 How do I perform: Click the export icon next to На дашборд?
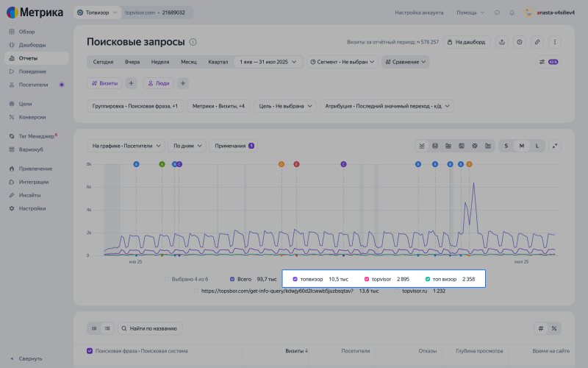502,42
